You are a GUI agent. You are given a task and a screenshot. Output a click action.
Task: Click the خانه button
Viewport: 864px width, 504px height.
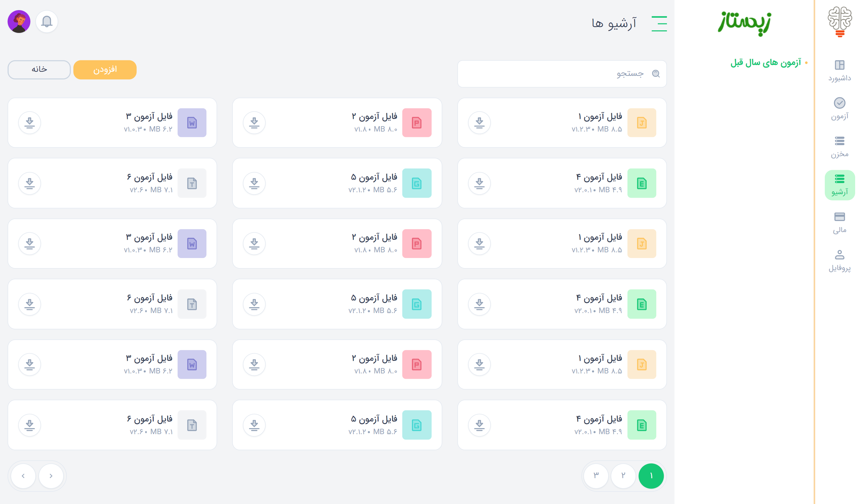[x=39, y=70]
